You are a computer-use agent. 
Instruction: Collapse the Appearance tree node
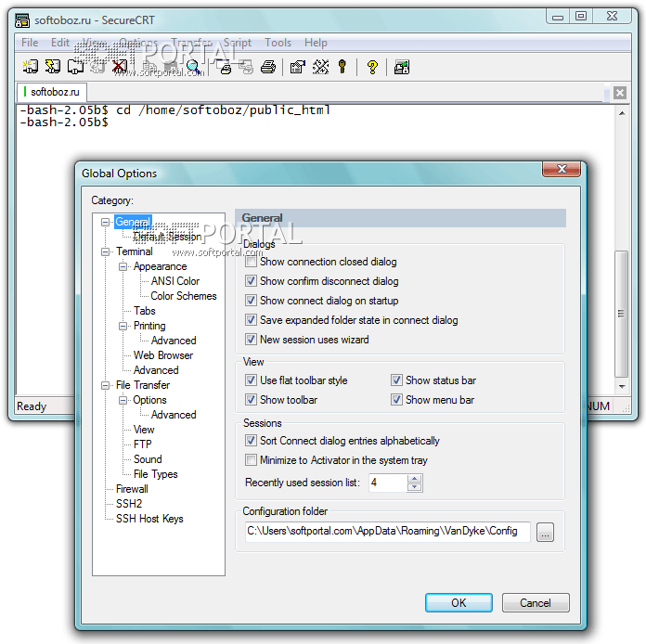pos(123,266)
